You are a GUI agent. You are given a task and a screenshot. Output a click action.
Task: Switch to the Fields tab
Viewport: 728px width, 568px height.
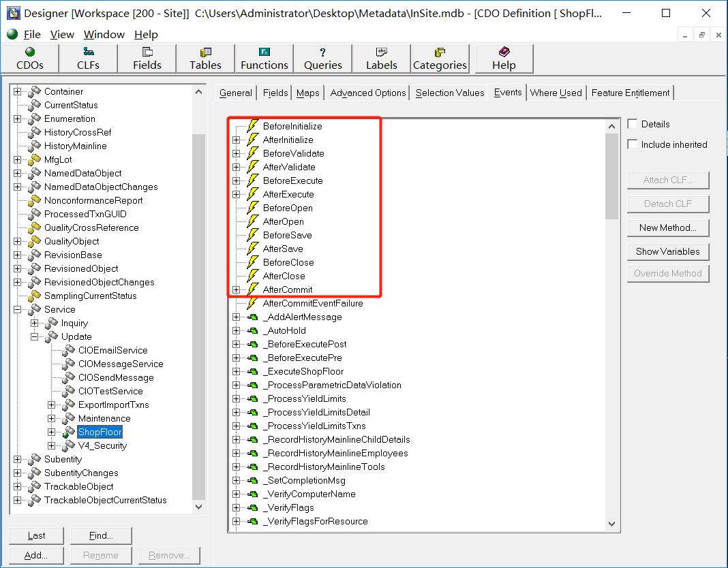coord(275,93)
